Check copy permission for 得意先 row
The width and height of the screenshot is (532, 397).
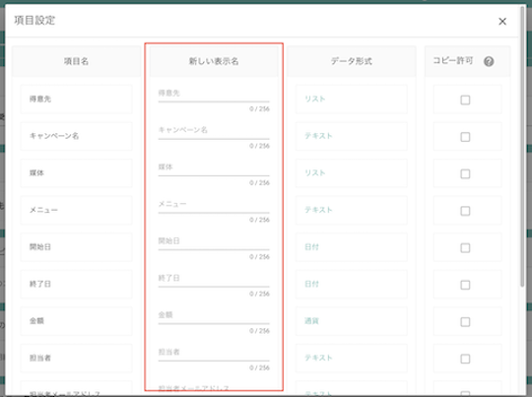(465, 100)
